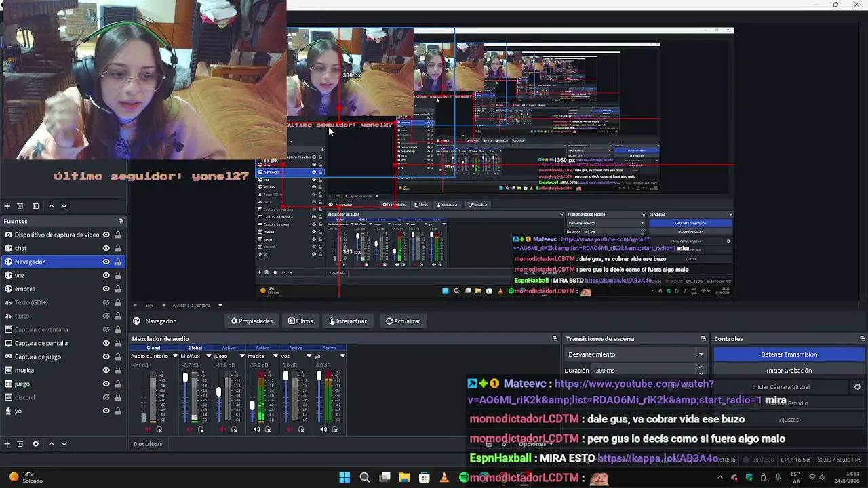Hide the chat source
This screenshot has width=868, height=488.
pos(106,248)
